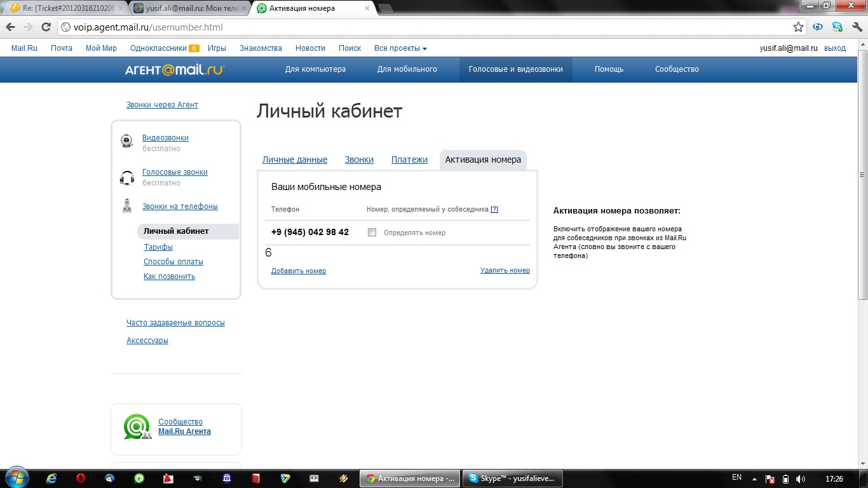Open the Способы оплаты sidebar link

click(x=173, y=262)
